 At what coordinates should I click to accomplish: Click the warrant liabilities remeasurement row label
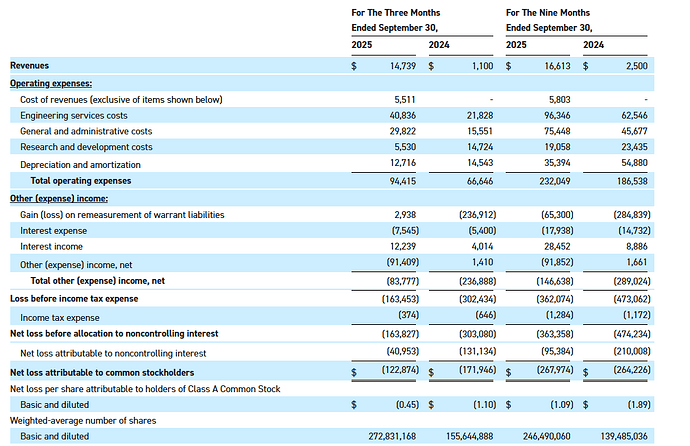pyautogui.click(x=122, y=214)
